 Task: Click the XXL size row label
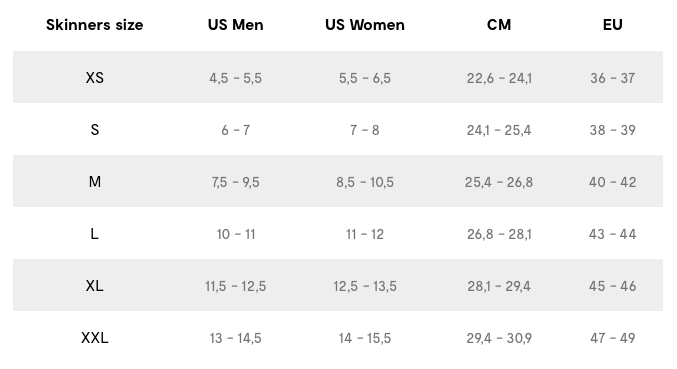(x=95, y=337)
